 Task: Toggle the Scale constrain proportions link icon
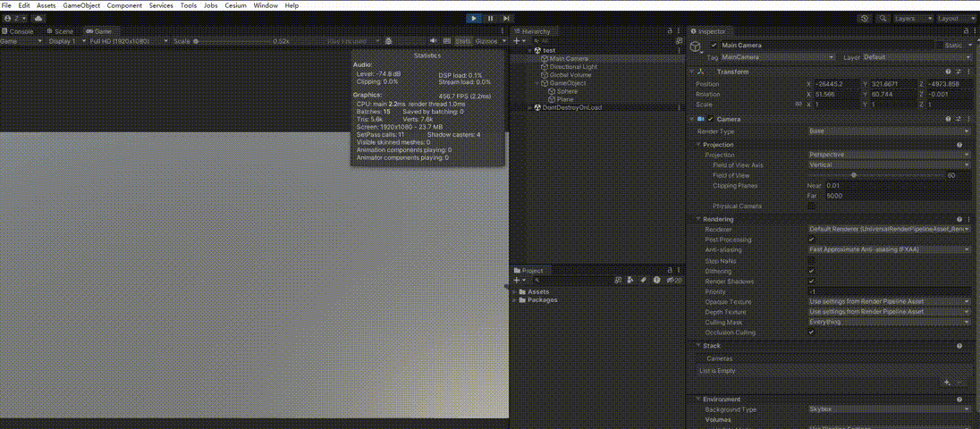pyautogui.click(x=798, y=105)
